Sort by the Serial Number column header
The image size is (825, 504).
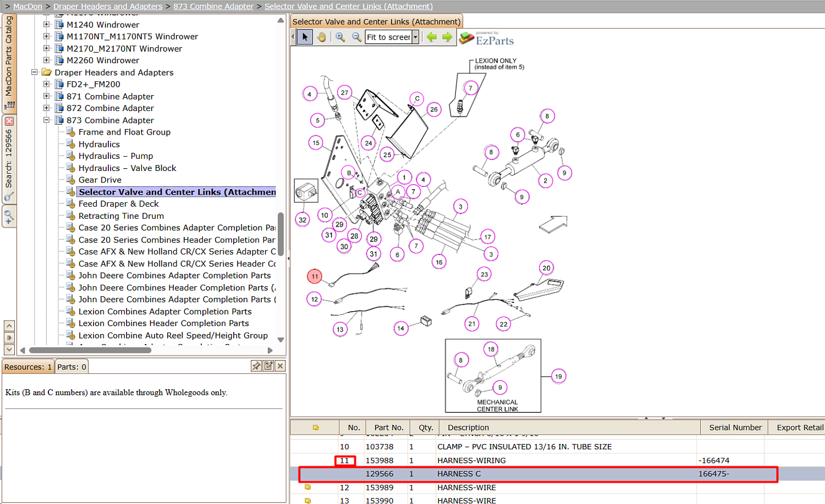point(735,427)
